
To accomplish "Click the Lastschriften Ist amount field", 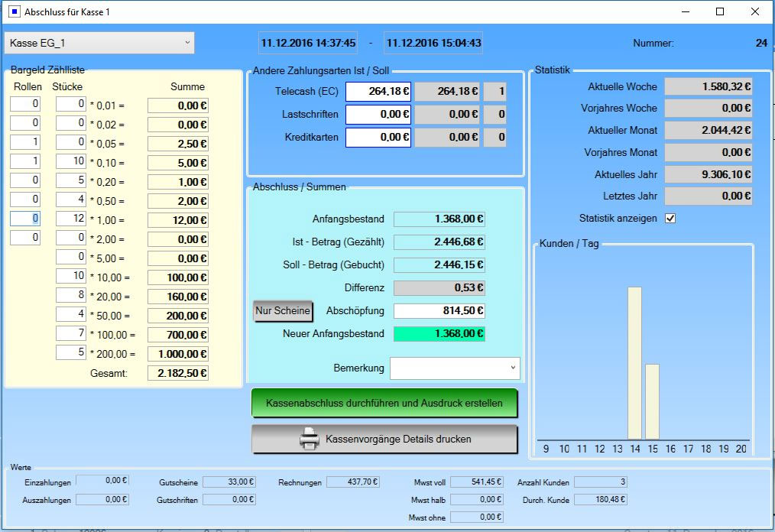I will (378, 115).
